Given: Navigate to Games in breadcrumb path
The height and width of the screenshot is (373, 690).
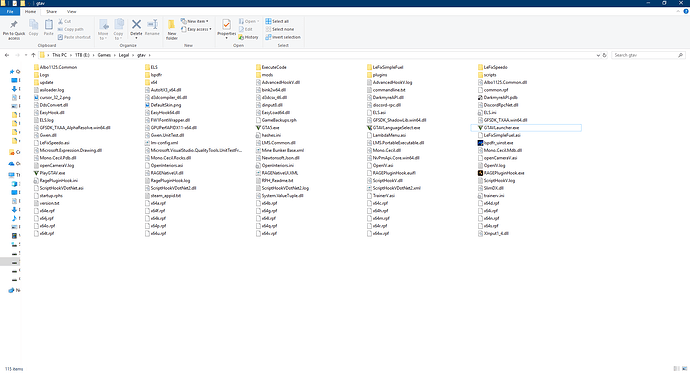Looking at the screenshot, I should tap(104, 55).
